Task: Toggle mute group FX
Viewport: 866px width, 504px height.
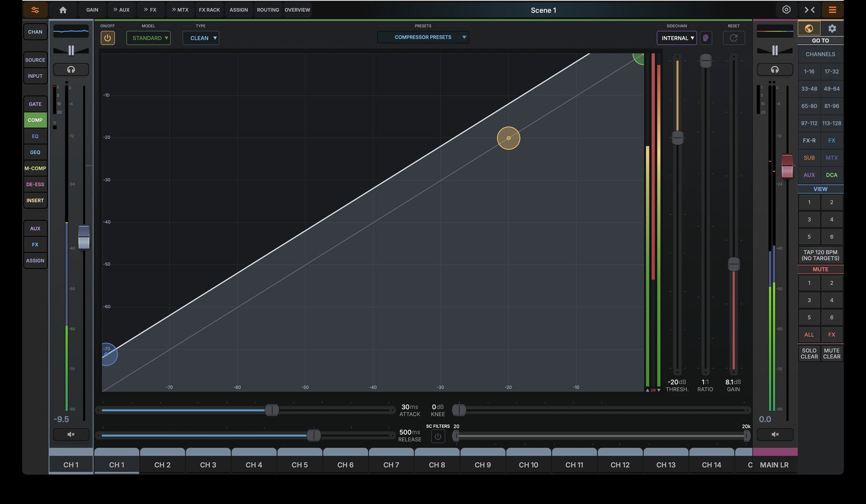Action: pyautogui.click(x=831, y=335)
